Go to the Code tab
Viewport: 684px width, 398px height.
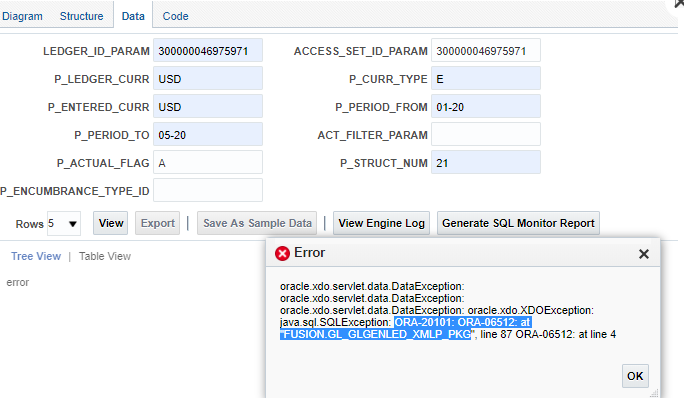click(x=175, y=16)
